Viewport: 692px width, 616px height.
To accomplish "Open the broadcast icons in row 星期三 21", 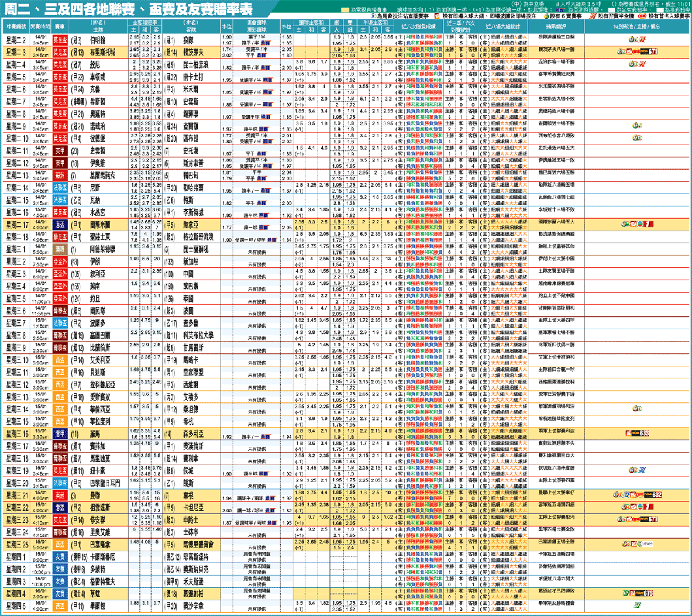I will click(637, 494).
